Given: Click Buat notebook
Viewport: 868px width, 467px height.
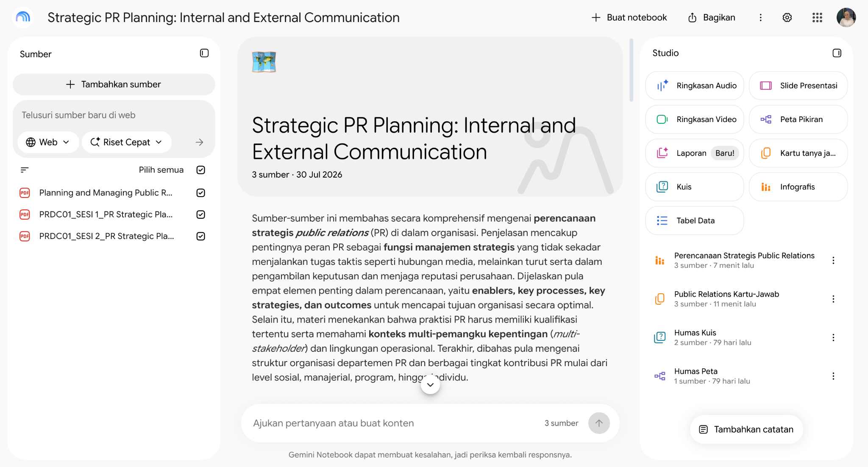Looking at the screenshot, I should [x=629, y=17].
